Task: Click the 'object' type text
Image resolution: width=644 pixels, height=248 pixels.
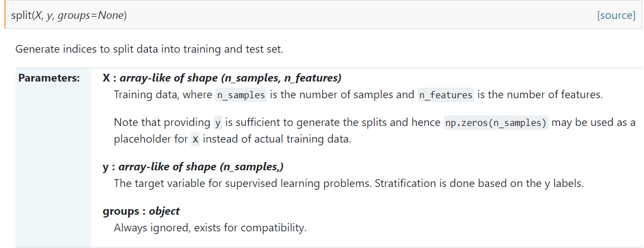Action: (x=164, y=211)
